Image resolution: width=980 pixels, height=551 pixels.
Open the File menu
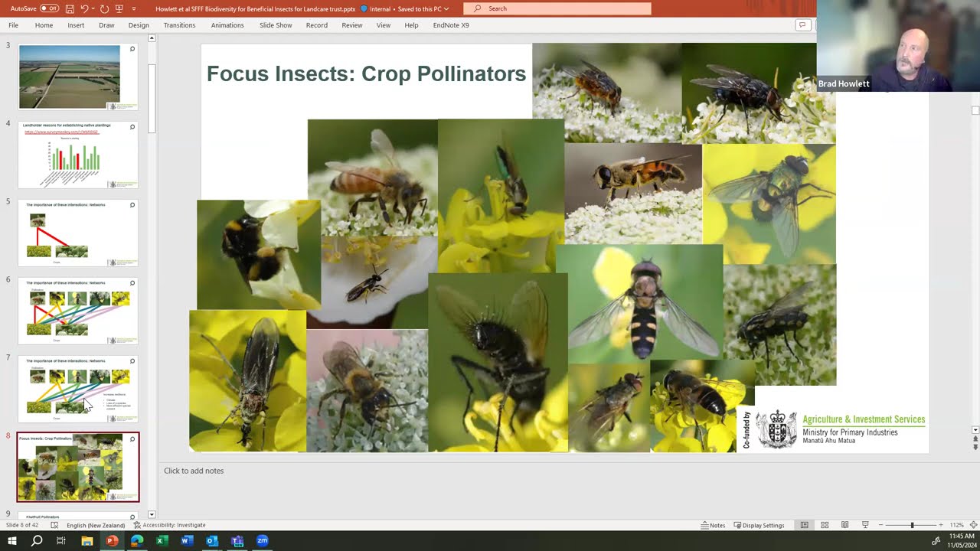coord(13,25)
